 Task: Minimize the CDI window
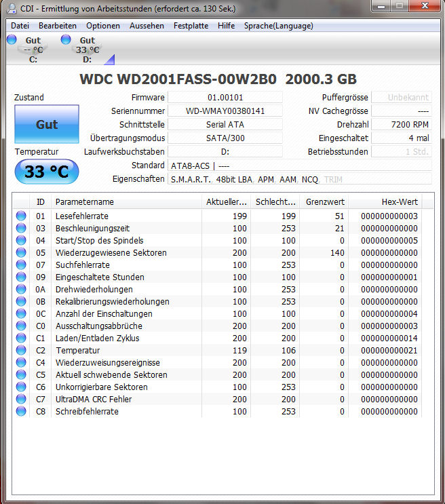click(x=381, y=6)
